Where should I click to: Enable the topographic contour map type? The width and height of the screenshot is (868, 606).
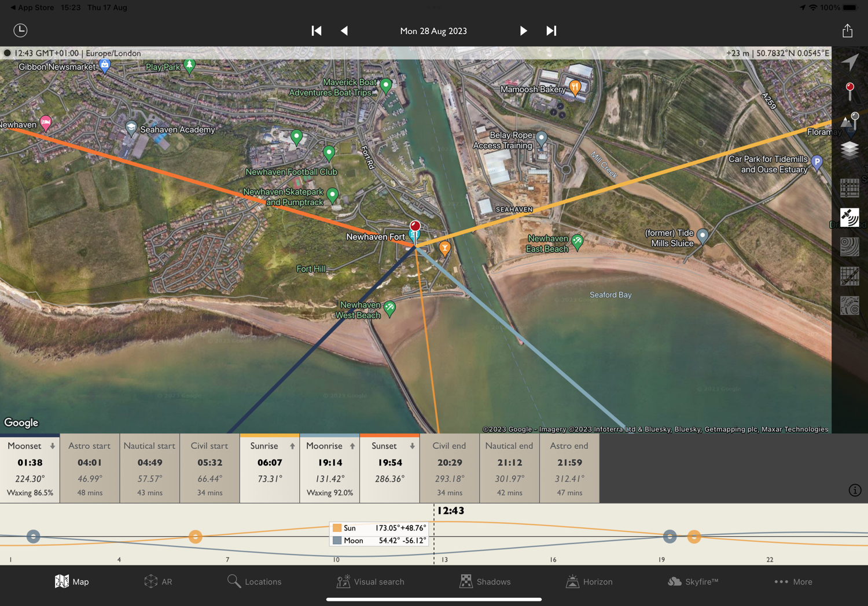(x=849, y=247)
